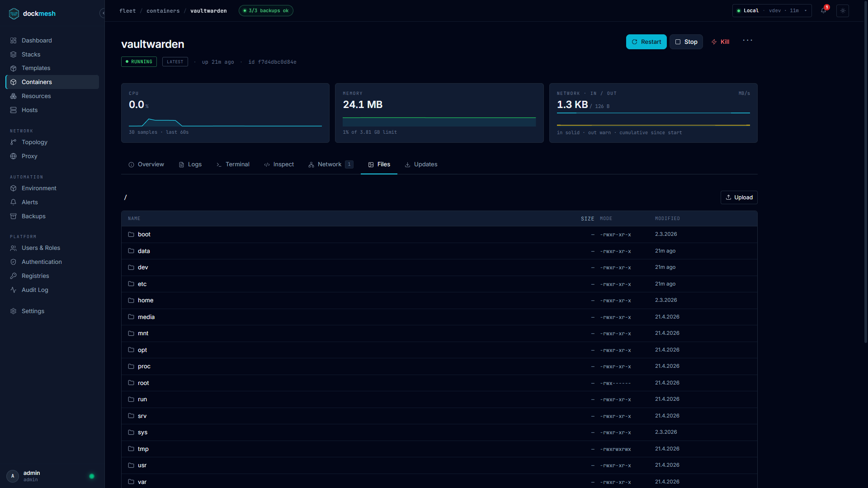This screenshot has width=868, height=488.
Task: Open the tmp folder
Action: pos(439,449)
